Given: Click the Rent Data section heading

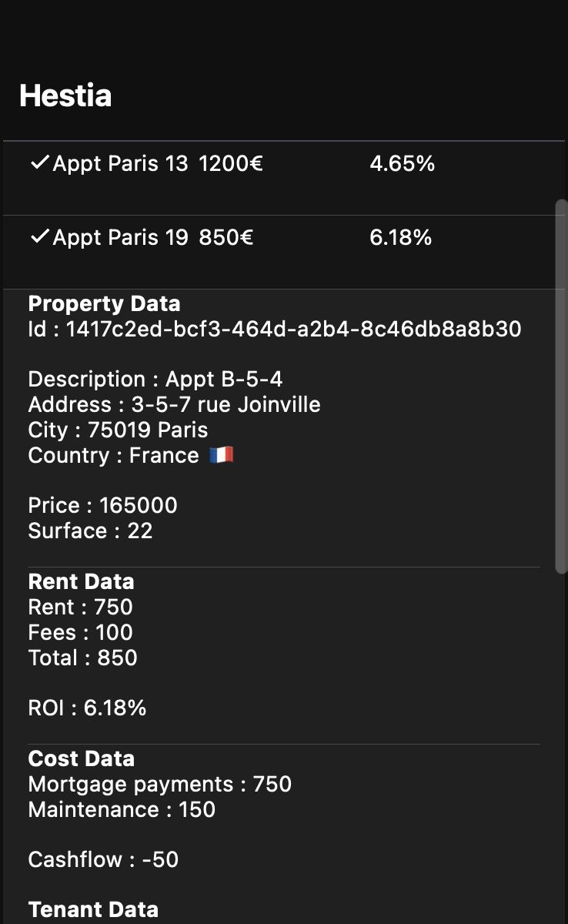Looking at the screenshot, I should [x=81, y=581].
